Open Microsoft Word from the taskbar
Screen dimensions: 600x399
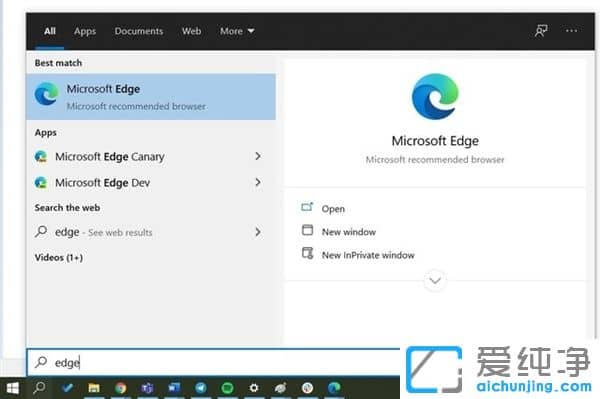pyautogui.click(x=174, y=388)
